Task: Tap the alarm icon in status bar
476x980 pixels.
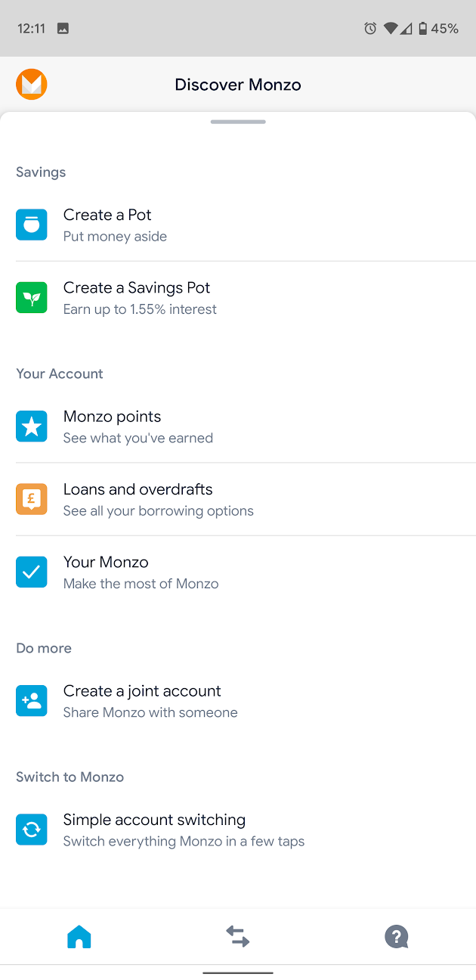Action: tap(370, 29)
